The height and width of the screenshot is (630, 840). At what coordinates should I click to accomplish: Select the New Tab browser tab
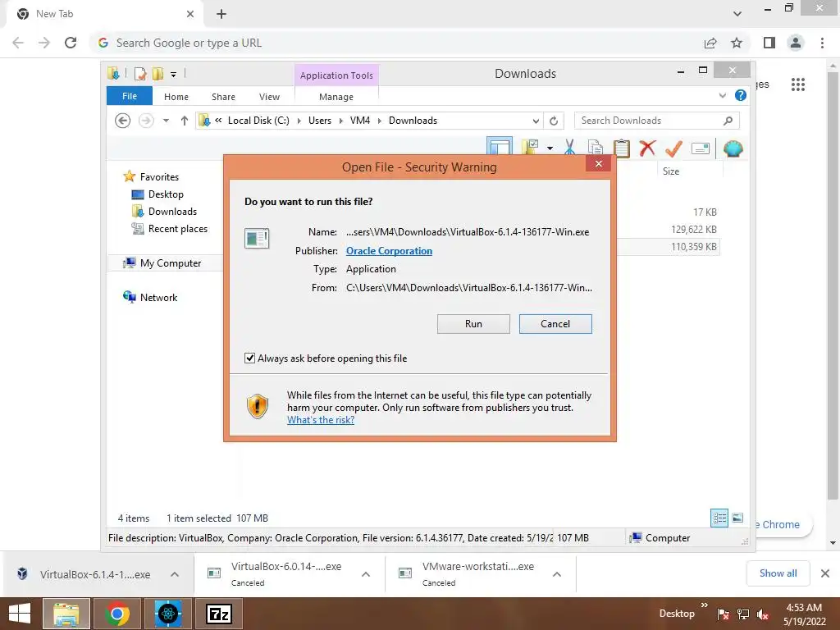104,15
